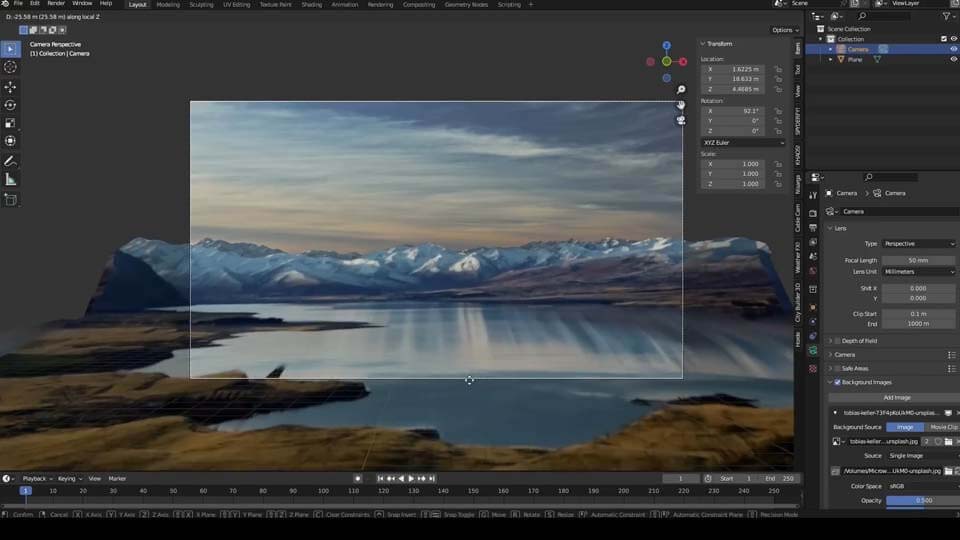Viewport: 960px width, 540px height.
Task: Select Image as background source
Action: (x=905, y=427)
